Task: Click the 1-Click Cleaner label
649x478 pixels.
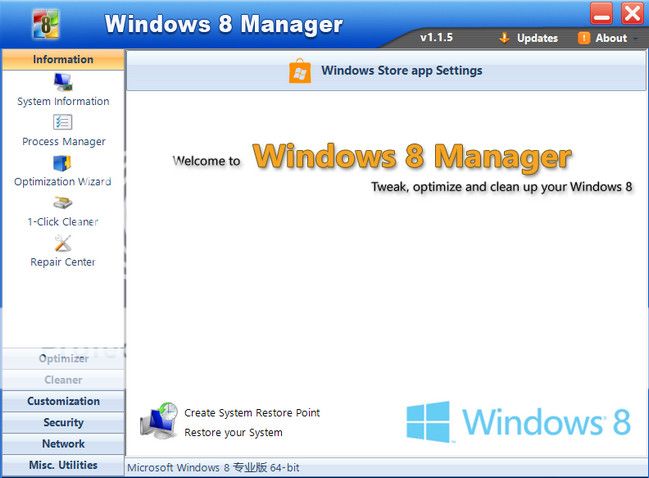Action: coord(63,222)
